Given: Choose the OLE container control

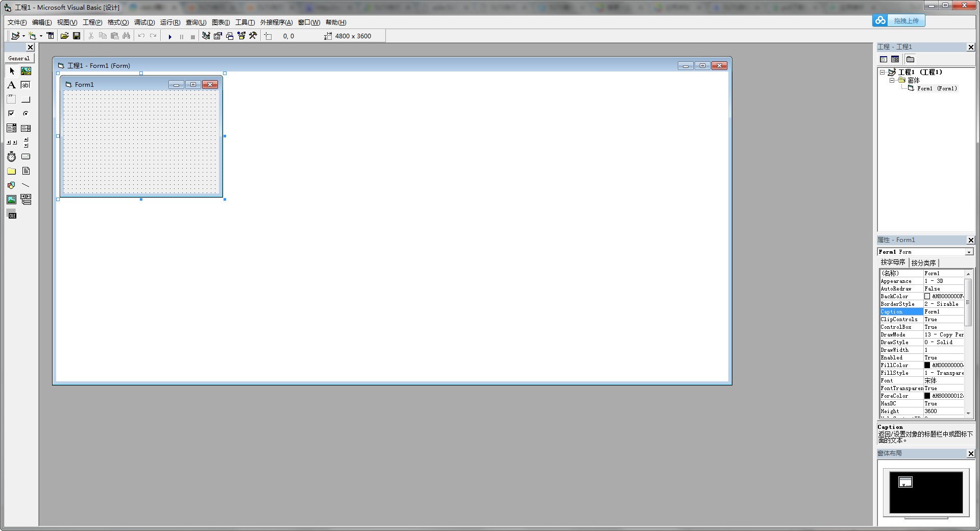Looking at the screenshot, I should tap(11, 214).
